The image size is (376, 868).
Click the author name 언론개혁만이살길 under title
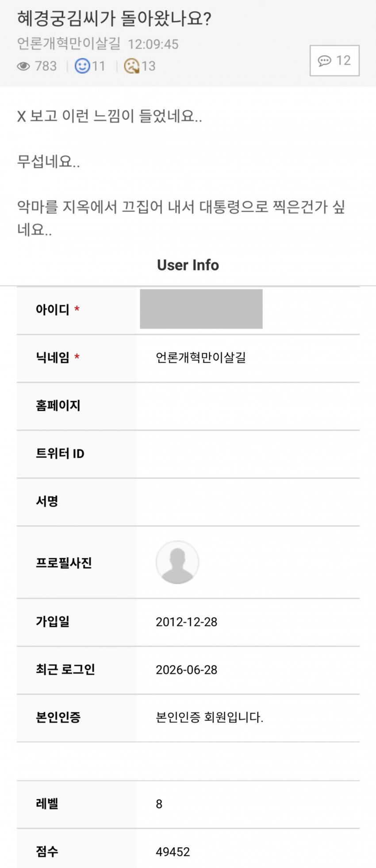[x=69, y=44]
